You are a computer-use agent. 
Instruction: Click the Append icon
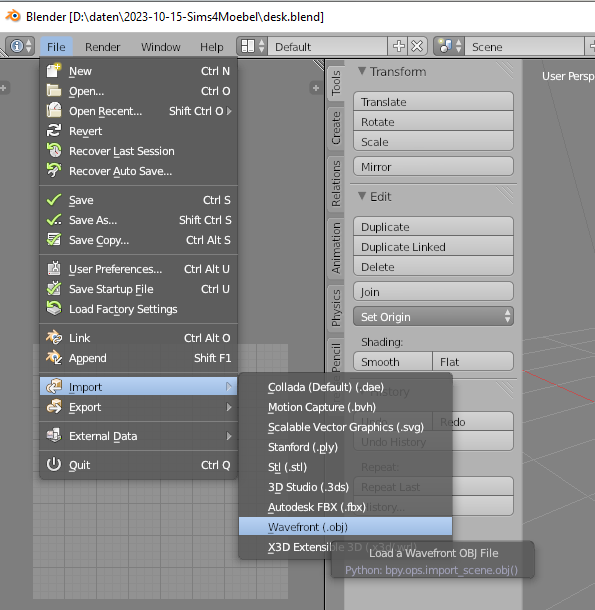(x=54, y=358)
